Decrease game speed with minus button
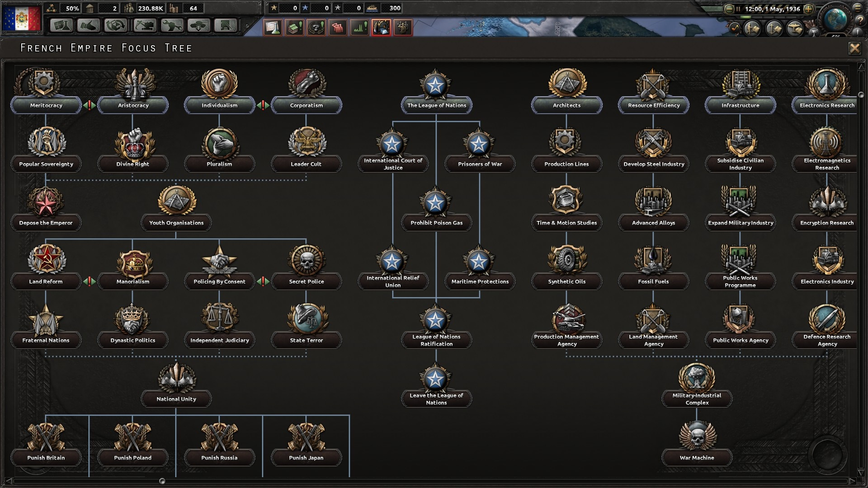This screenshot has height=488, width=868. (729, 9)
